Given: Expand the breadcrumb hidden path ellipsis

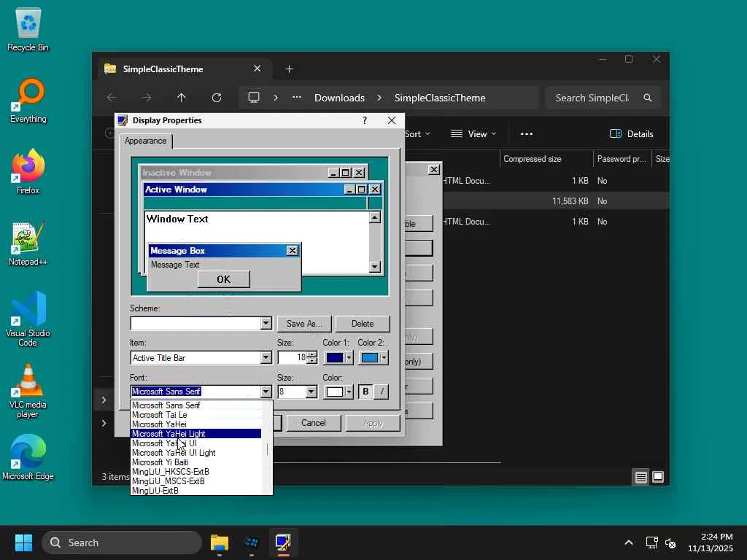Looking at the screenshot, I should 297,98.
